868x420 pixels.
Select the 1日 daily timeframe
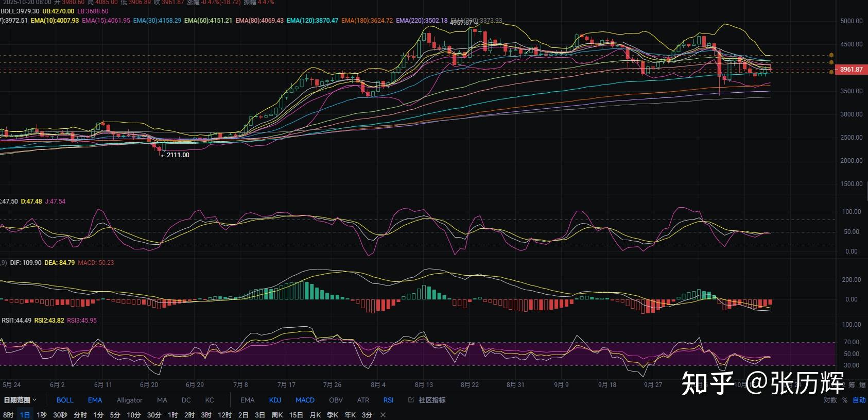click(25, 415)
